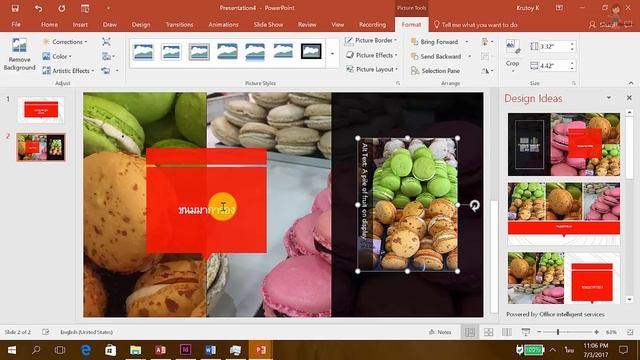This screenshot has width=640, height=360.
Task: Click Remove Background tool
Action: click(19, 55)
